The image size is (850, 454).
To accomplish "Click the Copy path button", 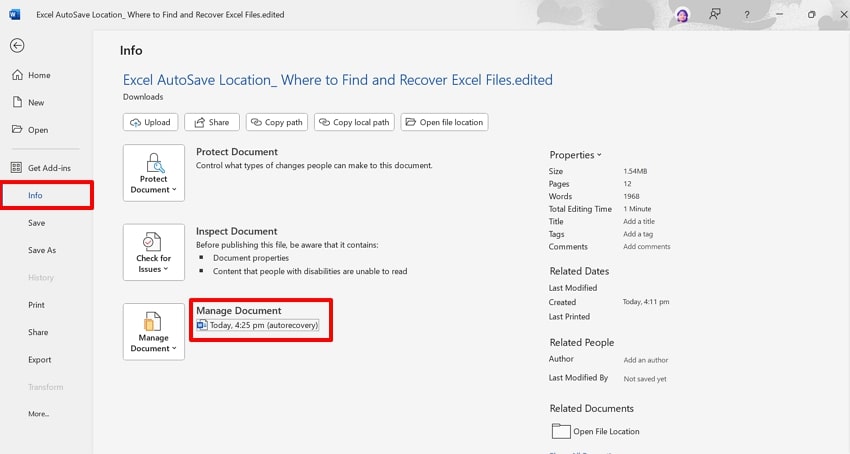I will (x=277, y=122).
